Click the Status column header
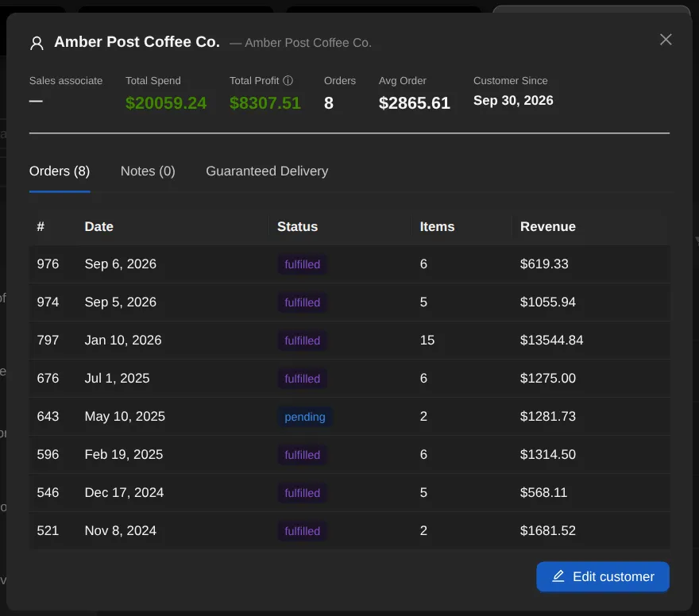The height and width of the screenshot is (616, 699). pos(297,227)
